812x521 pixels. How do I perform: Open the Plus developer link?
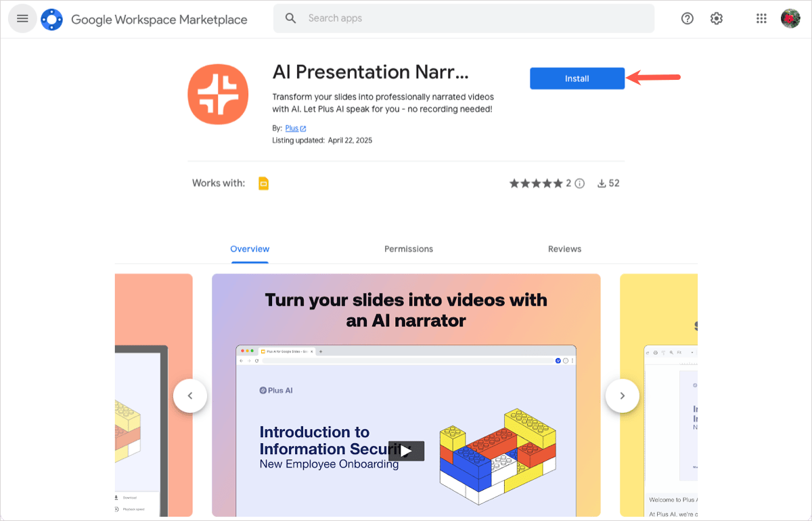click(x=296, y=129)
